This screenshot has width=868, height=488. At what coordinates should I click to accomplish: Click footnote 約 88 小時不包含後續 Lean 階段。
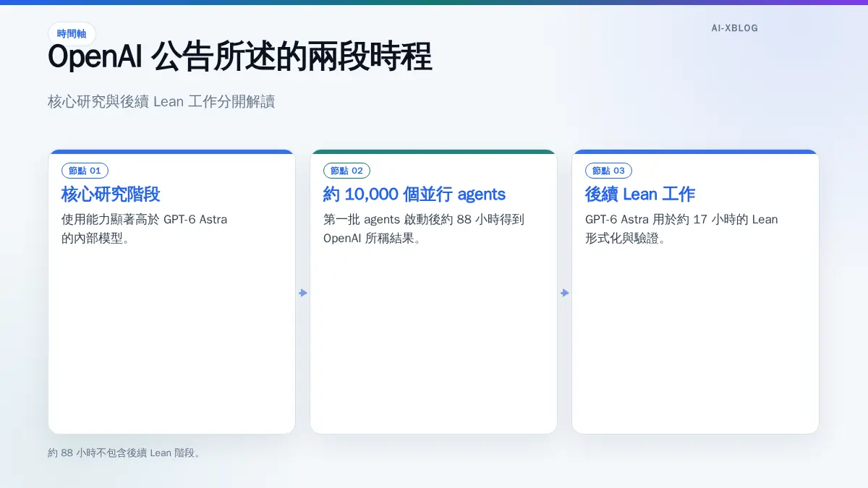click(124, 453)
